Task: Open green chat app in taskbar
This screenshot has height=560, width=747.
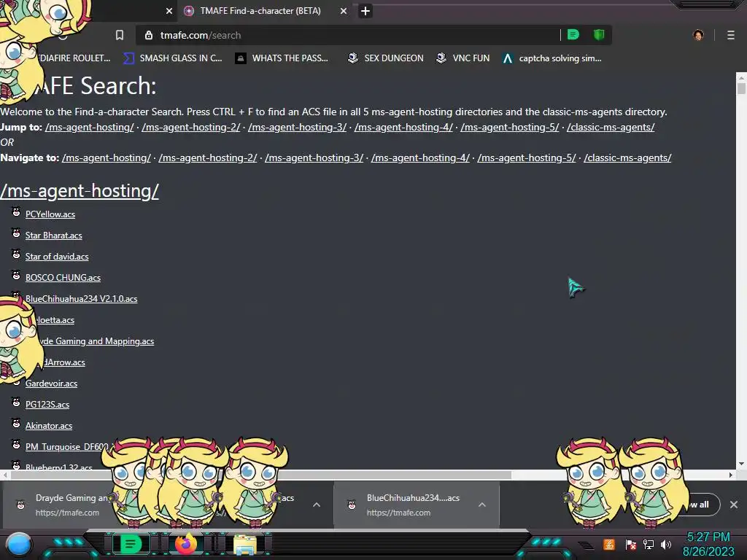Action: point(131,544)
